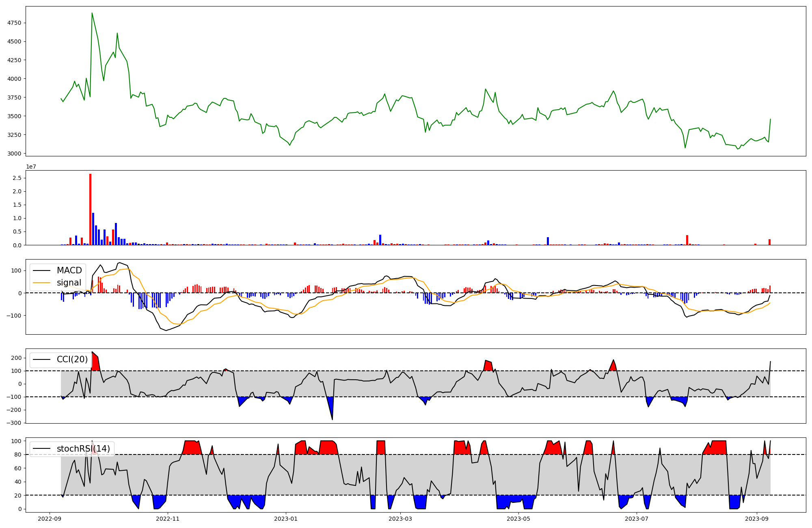The height and width of the screenshot is (528, 812).
Task: Select the stochRSI(14) legend entry
Action: pyautogui.click(x=83, y=449)
